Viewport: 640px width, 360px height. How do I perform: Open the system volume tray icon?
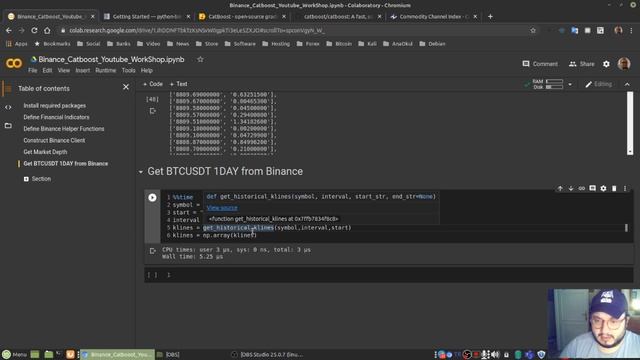coord(496,354)
